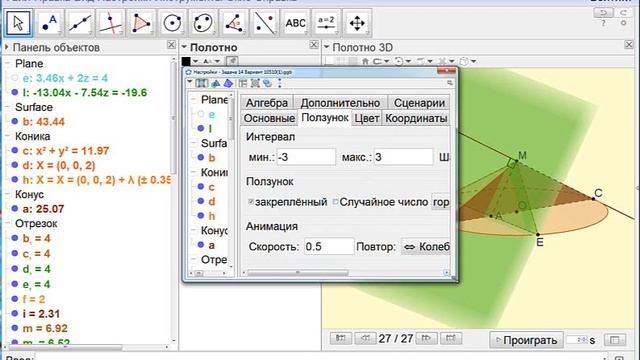Select the Ellipse conic tool
The image size is (640, 360).
coord(203,23)
